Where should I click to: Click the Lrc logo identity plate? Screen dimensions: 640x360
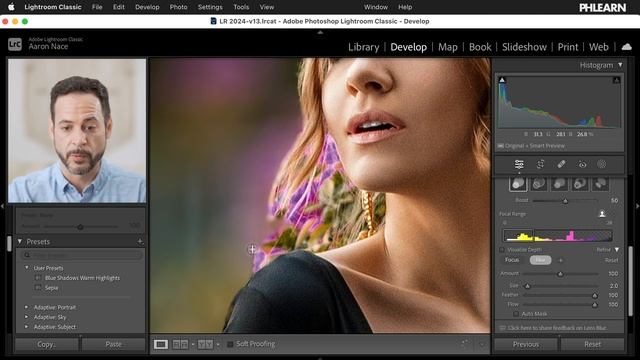pos(15,44)
